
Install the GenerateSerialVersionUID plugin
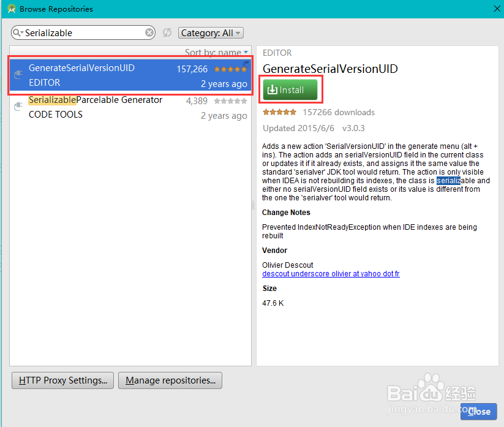290,89
